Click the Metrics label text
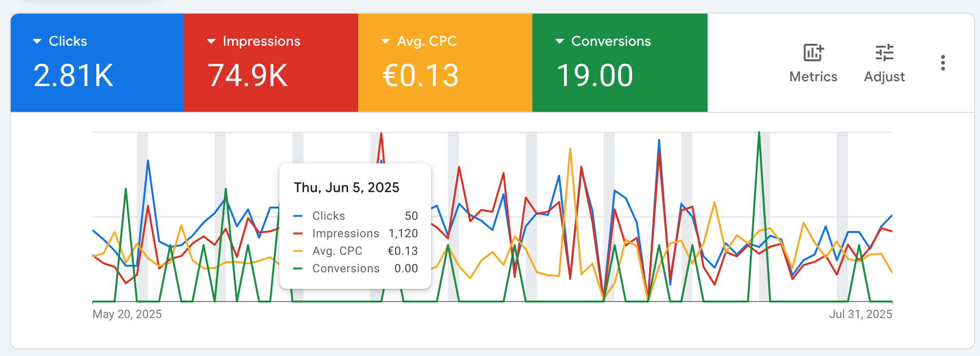Screen dimensions: 980x356 point(813,77)
